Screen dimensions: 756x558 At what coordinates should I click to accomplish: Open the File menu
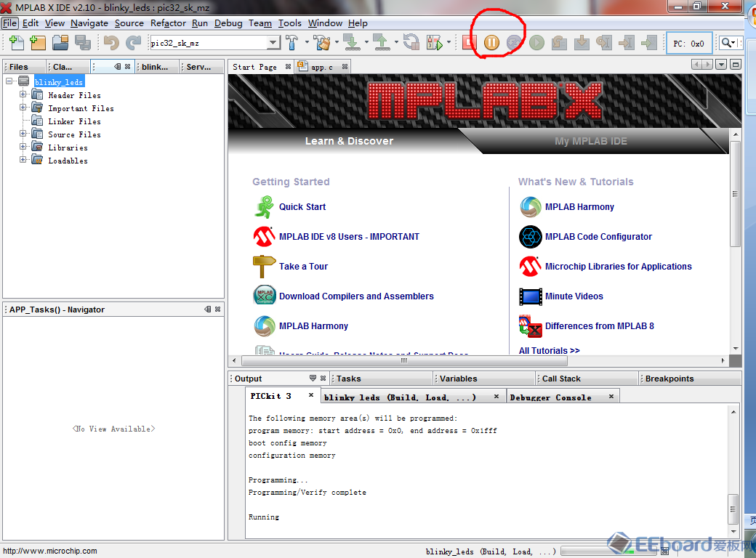(9, 23)
